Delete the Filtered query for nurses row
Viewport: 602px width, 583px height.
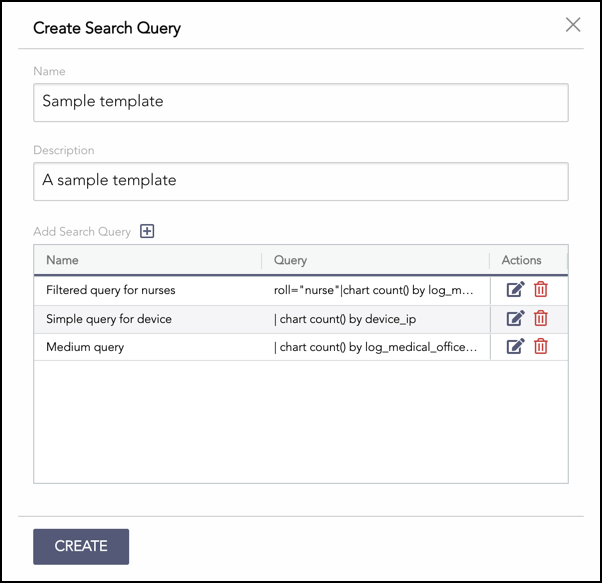coord(541,290)
